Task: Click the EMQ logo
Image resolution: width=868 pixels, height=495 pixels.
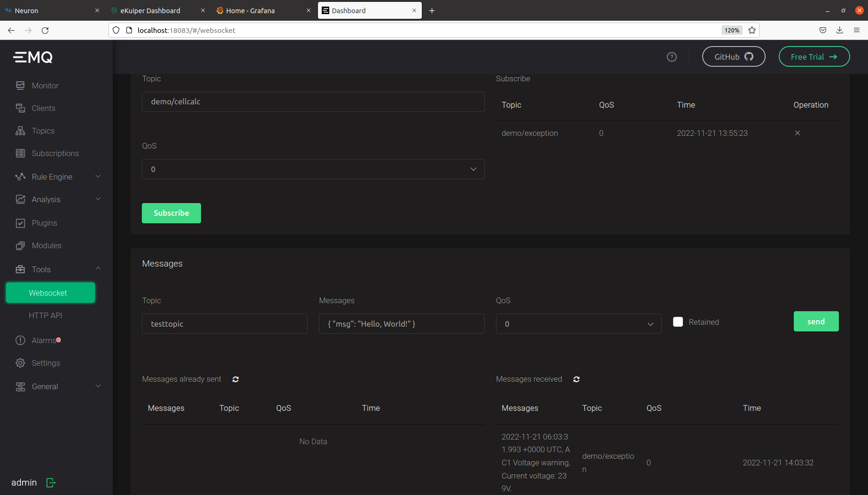Action: [33, 57]
